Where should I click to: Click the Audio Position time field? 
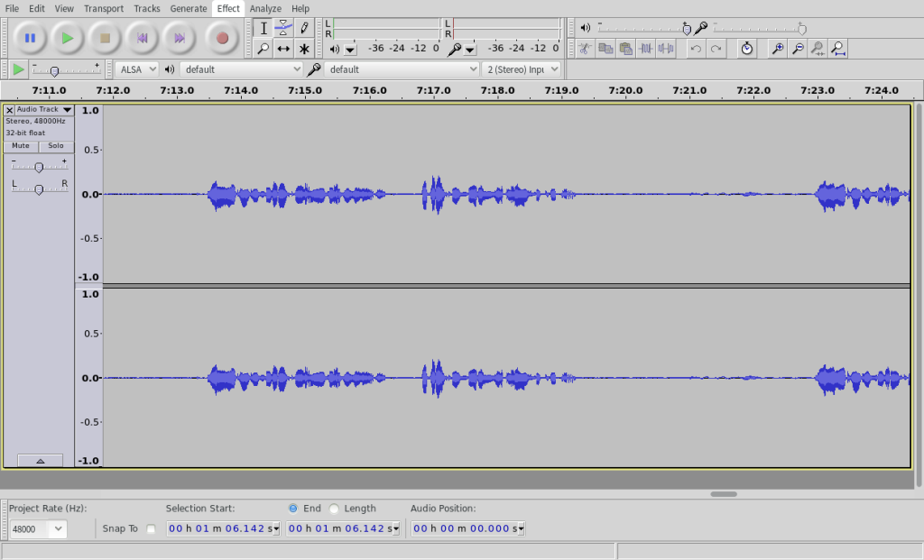(467, 528)
